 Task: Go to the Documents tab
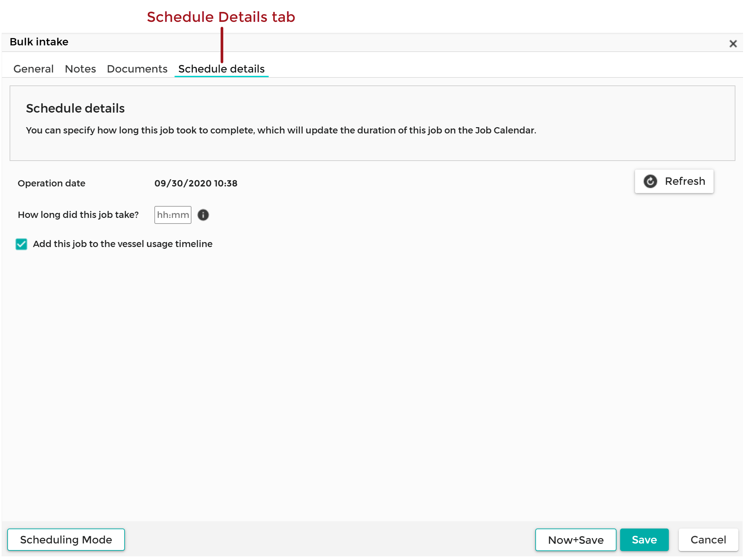coord(137,69)
